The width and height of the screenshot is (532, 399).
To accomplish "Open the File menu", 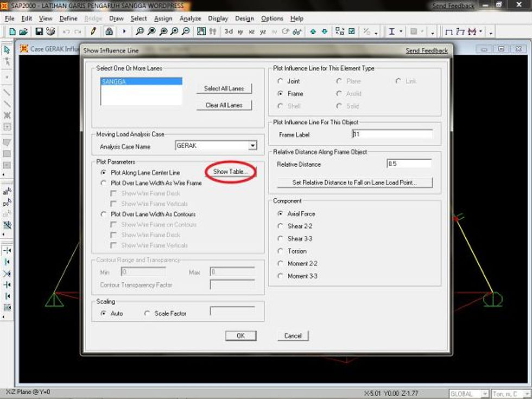I will click(10, 18).
